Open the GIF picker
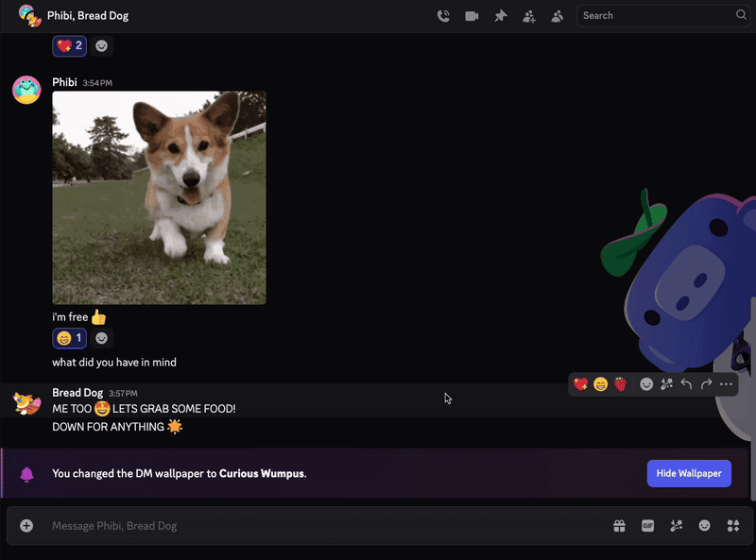Image resolution: width=756 pixels, height=560 pixels. pyautogui.click(x=647, y=526)
